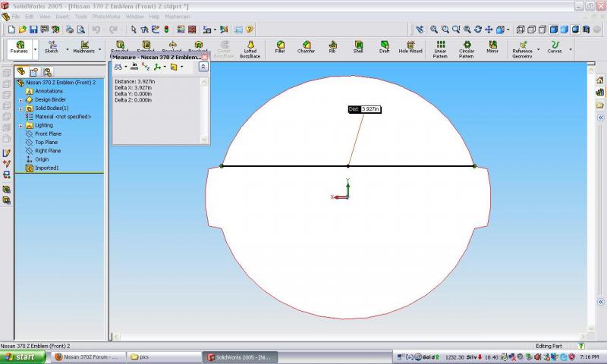Click the Zoom to Fit magnifier icon
The width and height of the screenshot is (607, 364).
[434, 30]
